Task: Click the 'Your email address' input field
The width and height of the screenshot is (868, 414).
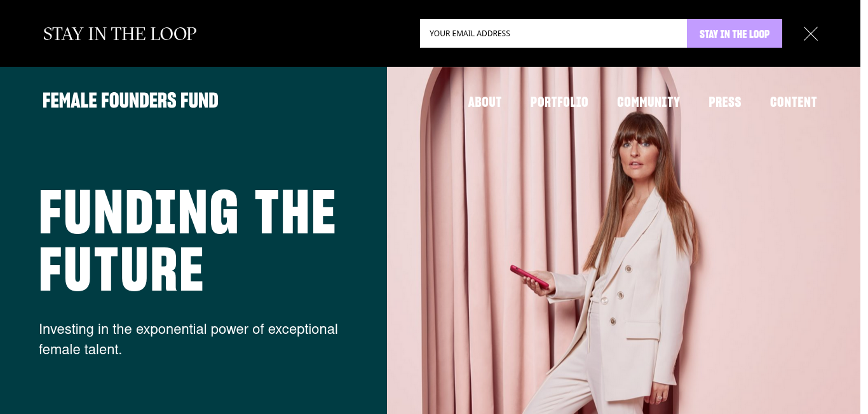Action: tap(553, 33)
